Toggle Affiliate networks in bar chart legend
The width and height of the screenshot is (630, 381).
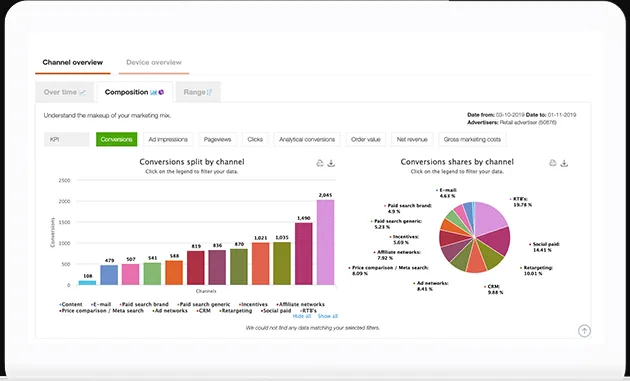point(301,304)
